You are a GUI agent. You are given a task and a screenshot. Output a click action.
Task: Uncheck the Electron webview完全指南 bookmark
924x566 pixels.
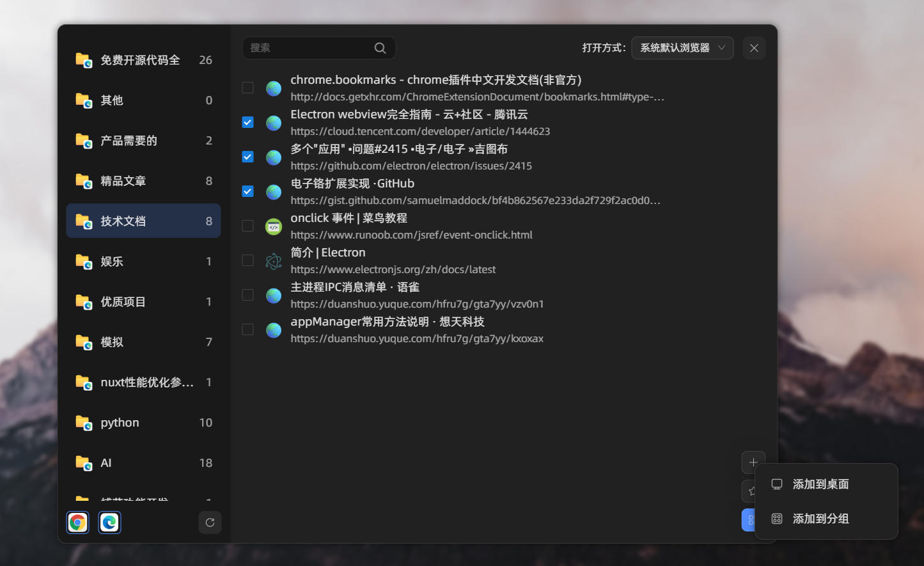click(247, 122)
